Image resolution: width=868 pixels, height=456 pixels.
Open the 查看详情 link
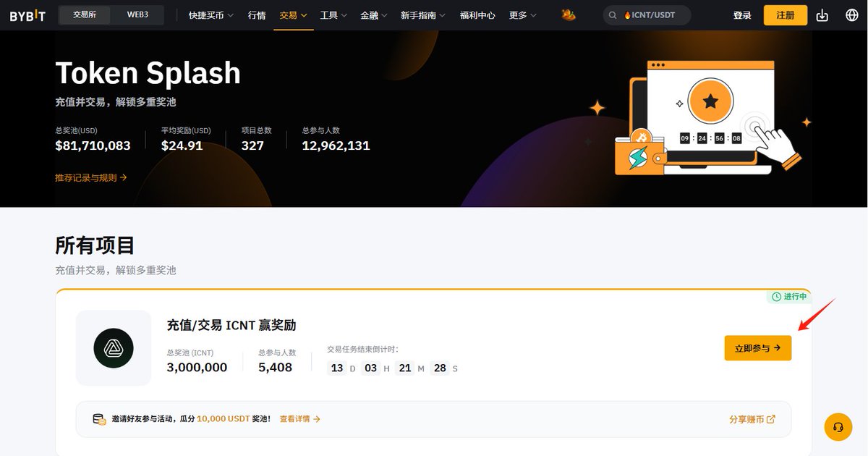[300, 419]
